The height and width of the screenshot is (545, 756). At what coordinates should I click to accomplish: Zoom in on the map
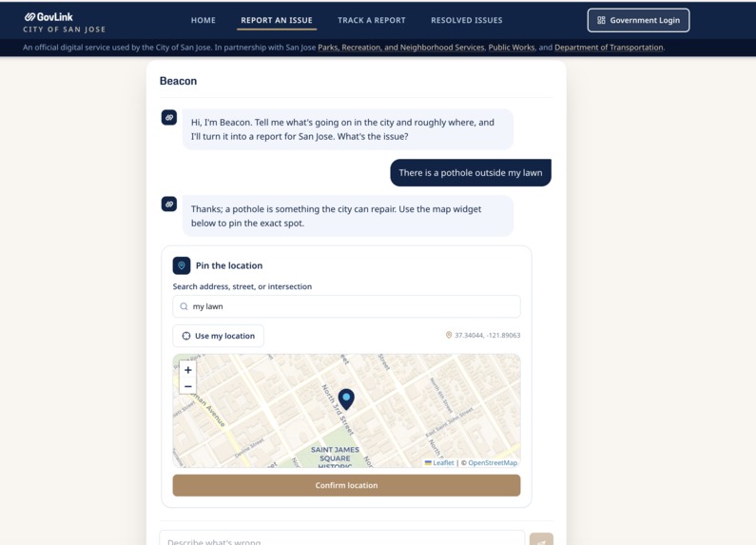[188, 370]
